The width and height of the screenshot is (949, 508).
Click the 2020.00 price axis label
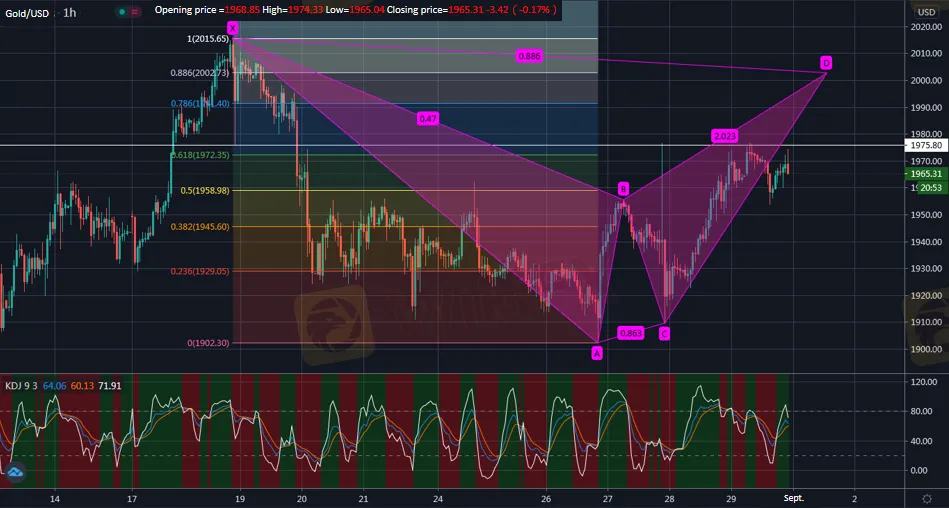tap(926, 27)
